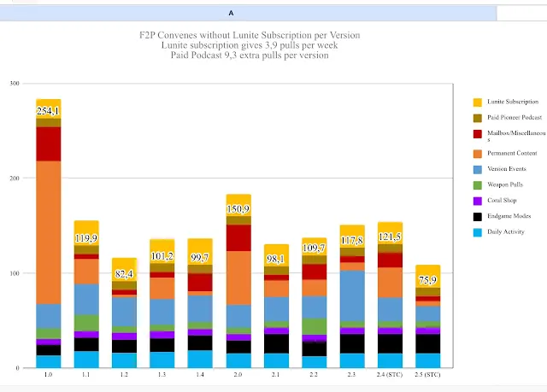The width and height of the screenshot is (547, 392).
Task: Click the Endgame Modes legend swatch
Action: pos(478,216)
